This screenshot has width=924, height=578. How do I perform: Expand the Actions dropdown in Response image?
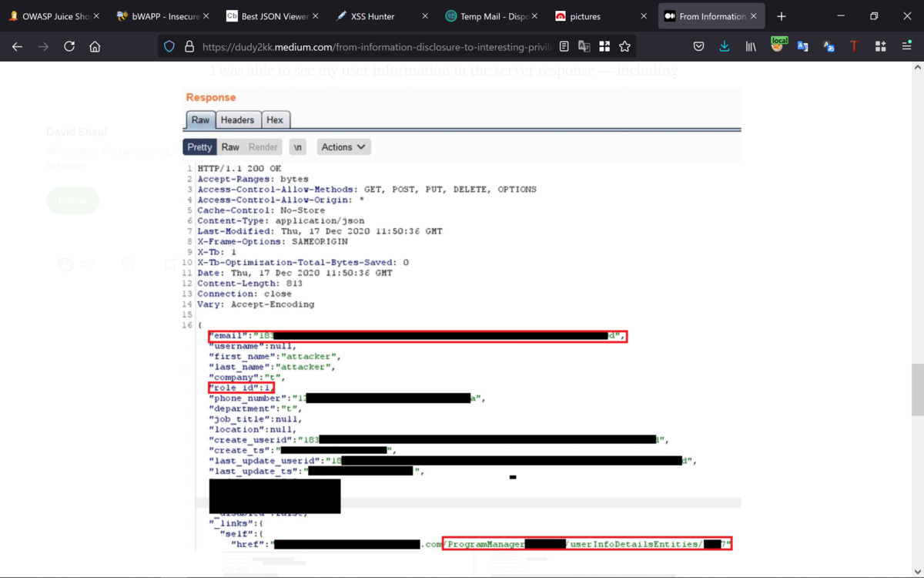(x=343, y=147)
